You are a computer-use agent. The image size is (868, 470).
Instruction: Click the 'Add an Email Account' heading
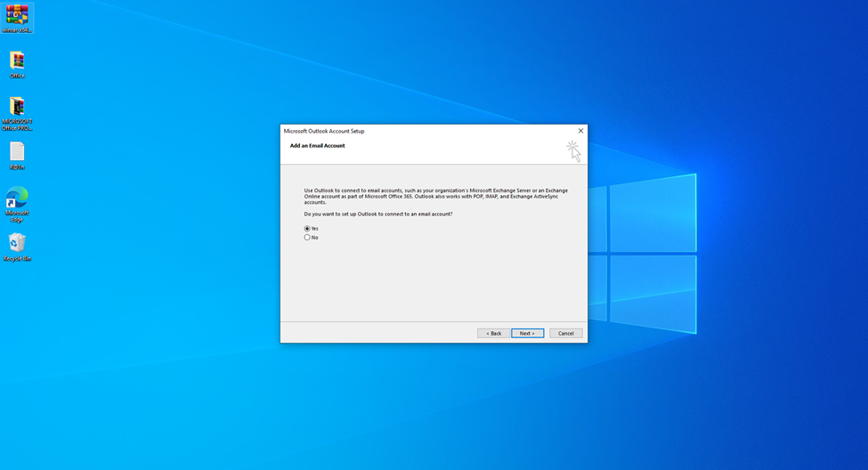coord(317,146)
